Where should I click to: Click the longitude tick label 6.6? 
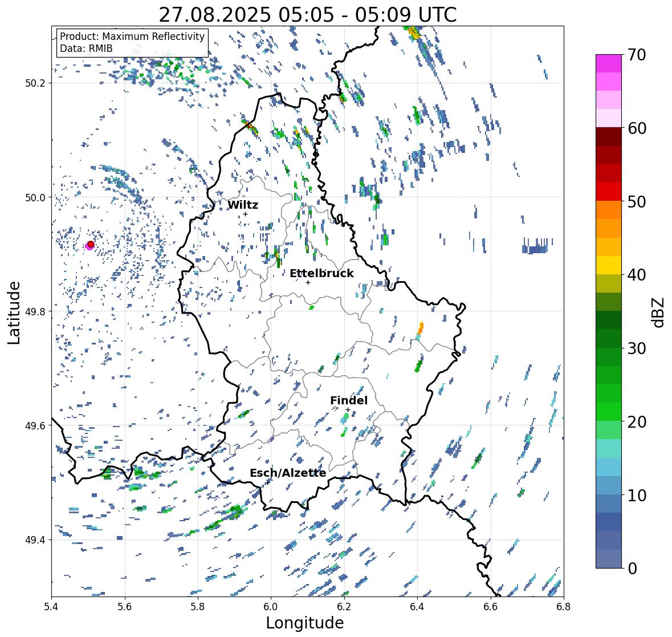(x=490, y=606)
